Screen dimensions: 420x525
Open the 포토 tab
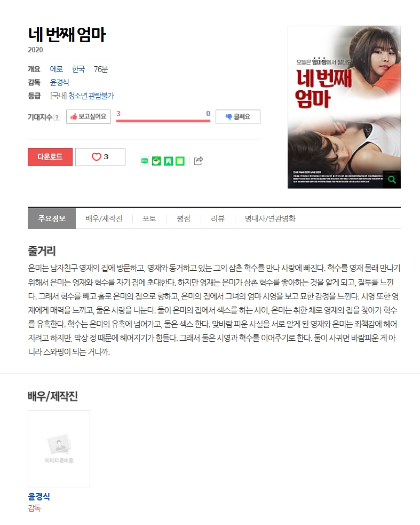[x=149, y=218]
